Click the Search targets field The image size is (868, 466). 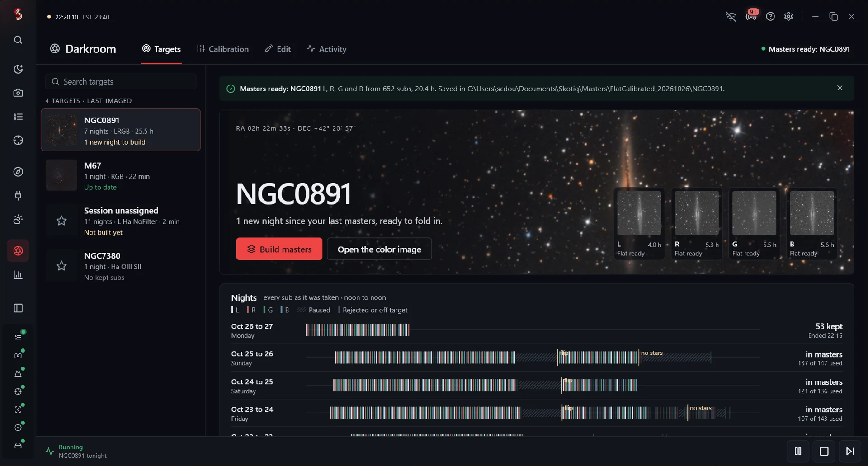[121, 81]
